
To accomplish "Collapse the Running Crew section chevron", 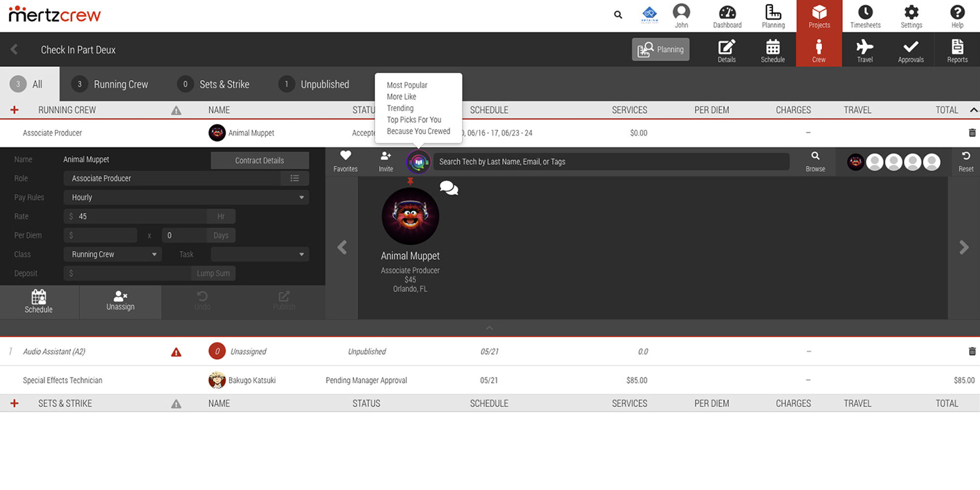I will [x=973, y=110].
